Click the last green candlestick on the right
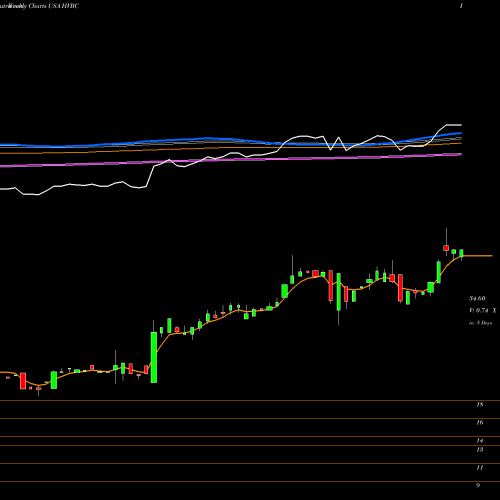The image size is (500, 500). pyautogui.click(x=461, y=254)
